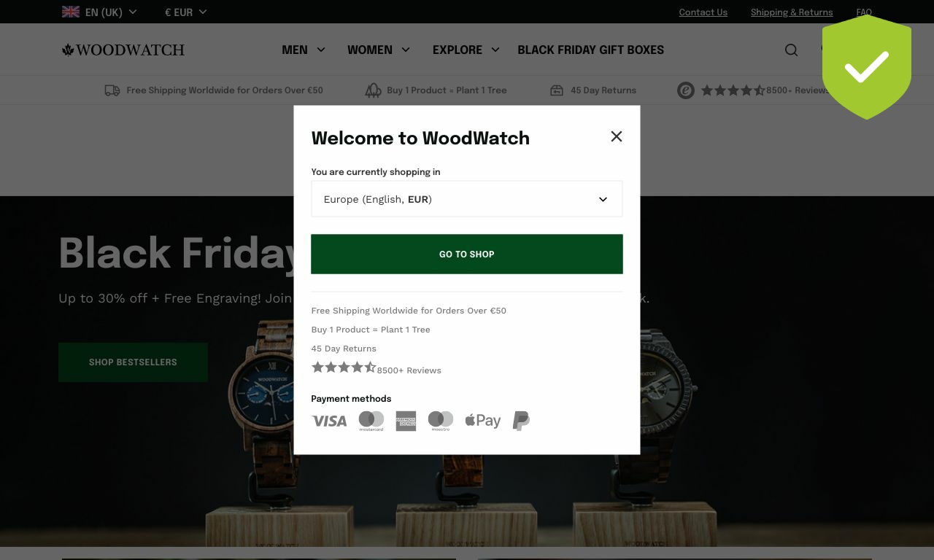This screenshot has width=934, height=560.
Task: Click the green shield checkmark badge
Action: [867, 67]
